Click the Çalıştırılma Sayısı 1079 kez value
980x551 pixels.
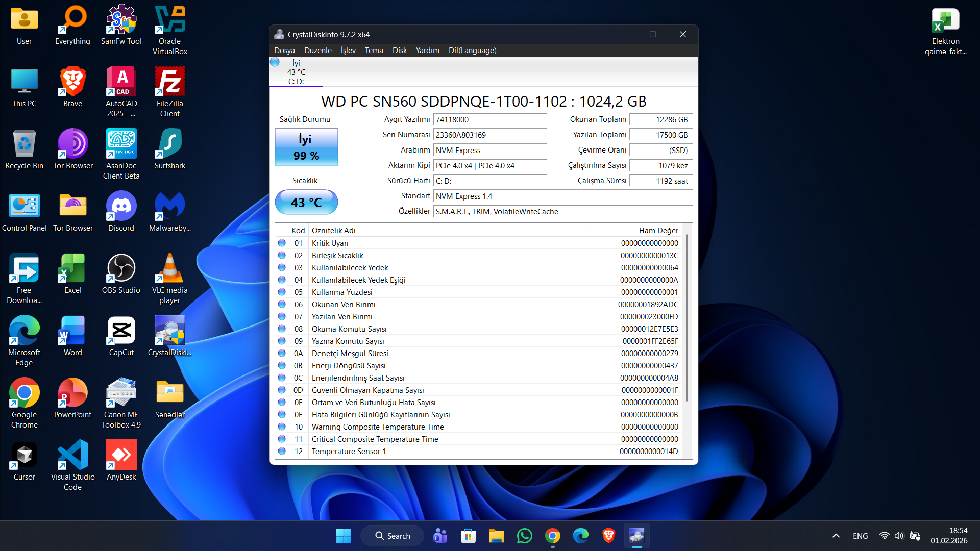[x=660, y=166]
